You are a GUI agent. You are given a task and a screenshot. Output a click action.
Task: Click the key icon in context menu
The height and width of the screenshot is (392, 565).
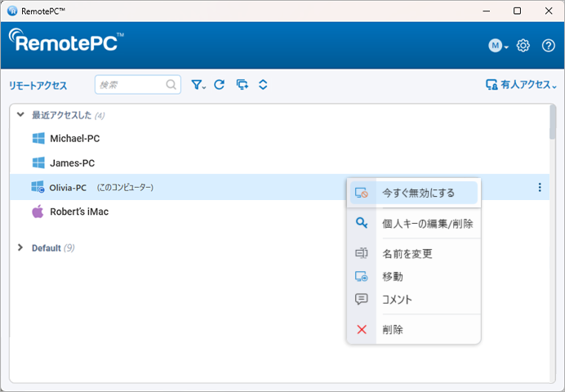tap(362, 223)
